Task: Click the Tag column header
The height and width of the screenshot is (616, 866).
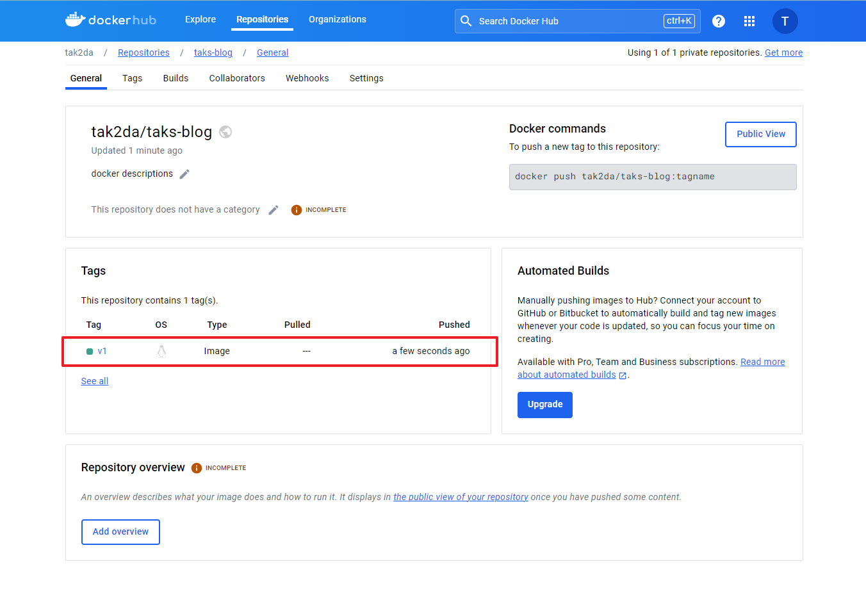Action: [94, 325]
